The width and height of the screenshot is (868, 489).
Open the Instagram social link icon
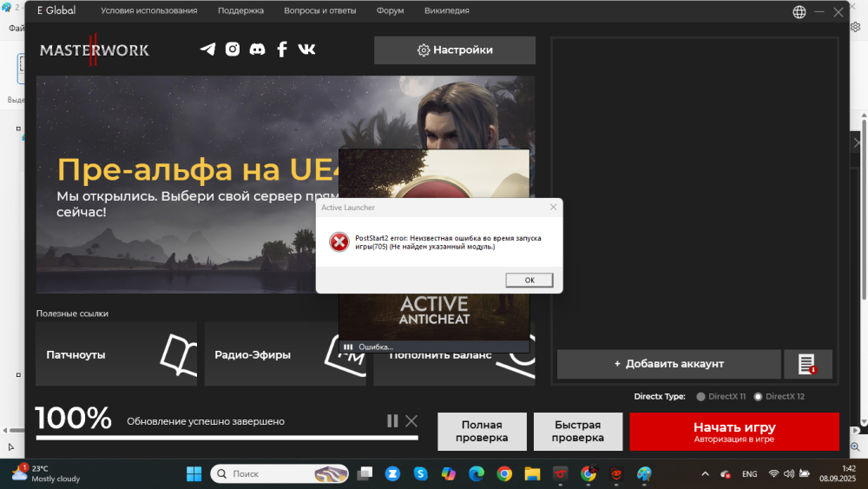coord(233,50)
